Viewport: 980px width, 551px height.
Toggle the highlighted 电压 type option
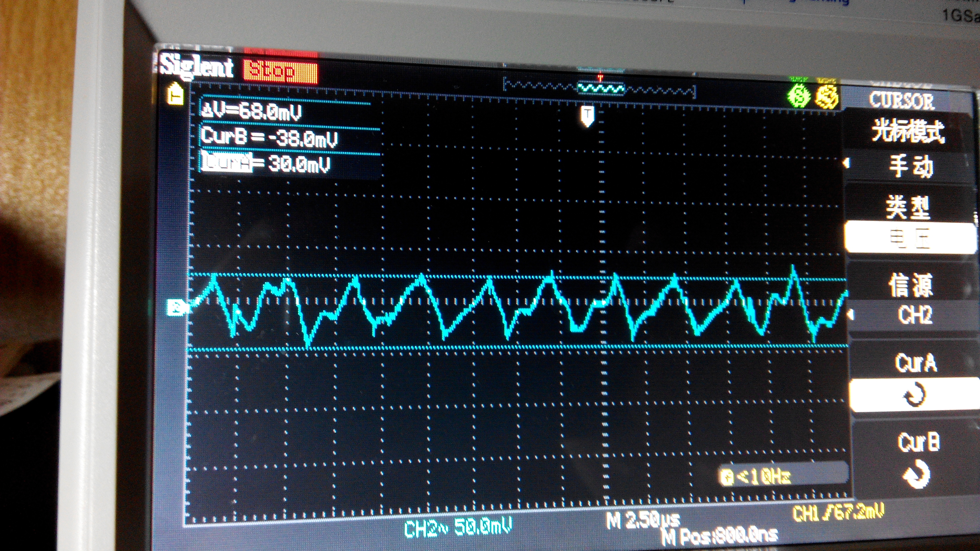tap(910, 238)
